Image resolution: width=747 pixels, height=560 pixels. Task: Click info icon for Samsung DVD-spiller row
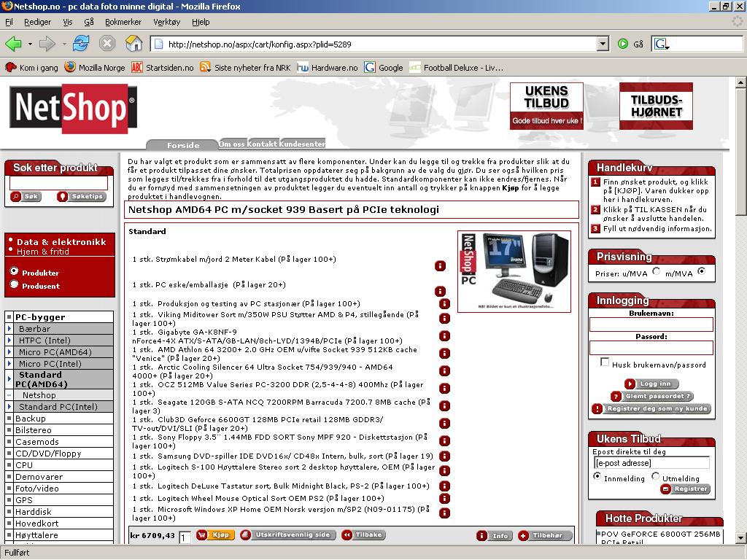444,456
